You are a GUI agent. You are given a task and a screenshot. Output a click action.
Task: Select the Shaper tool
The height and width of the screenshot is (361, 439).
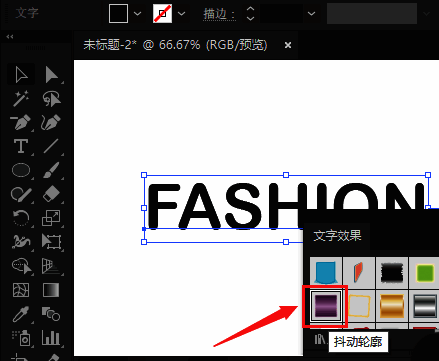21,194
